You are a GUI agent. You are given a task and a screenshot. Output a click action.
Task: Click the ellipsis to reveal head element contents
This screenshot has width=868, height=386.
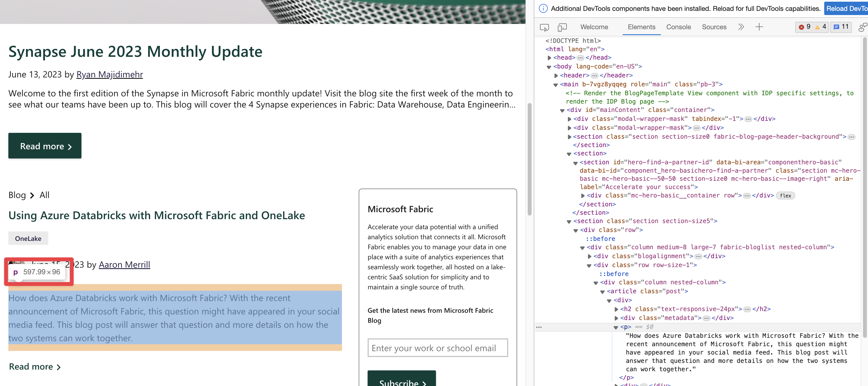click(x=581, y=58)
